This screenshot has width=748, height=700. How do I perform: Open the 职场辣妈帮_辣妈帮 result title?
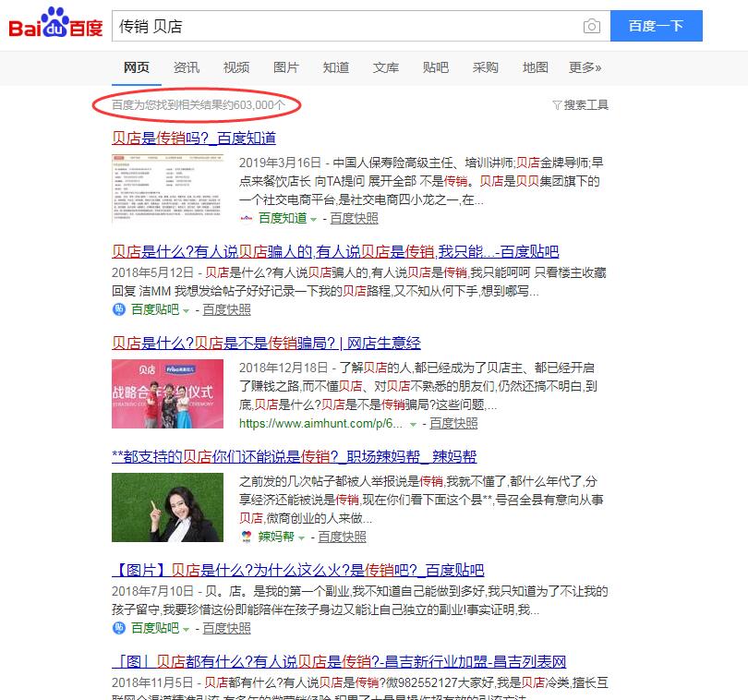pos(294,456)
